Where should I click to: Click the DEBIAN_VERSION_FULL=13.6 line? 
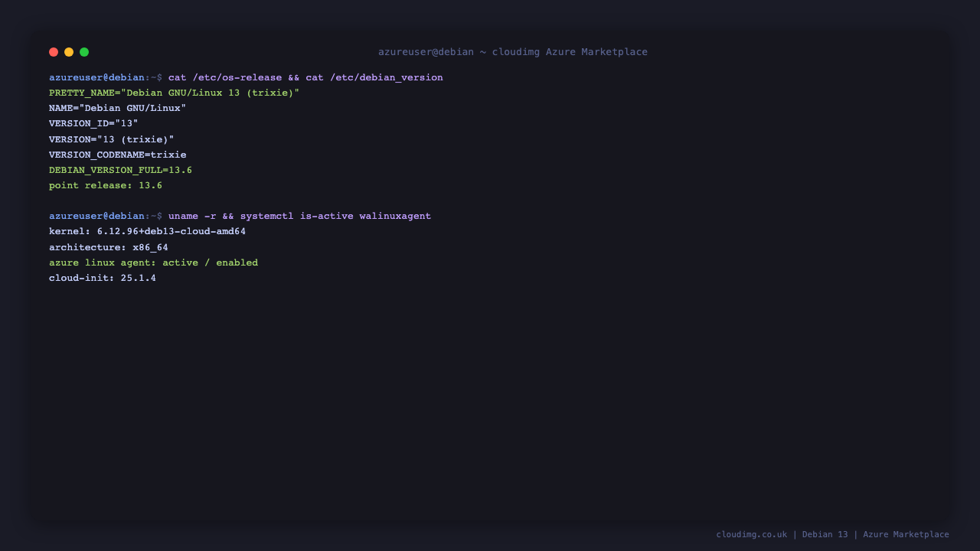120,170
